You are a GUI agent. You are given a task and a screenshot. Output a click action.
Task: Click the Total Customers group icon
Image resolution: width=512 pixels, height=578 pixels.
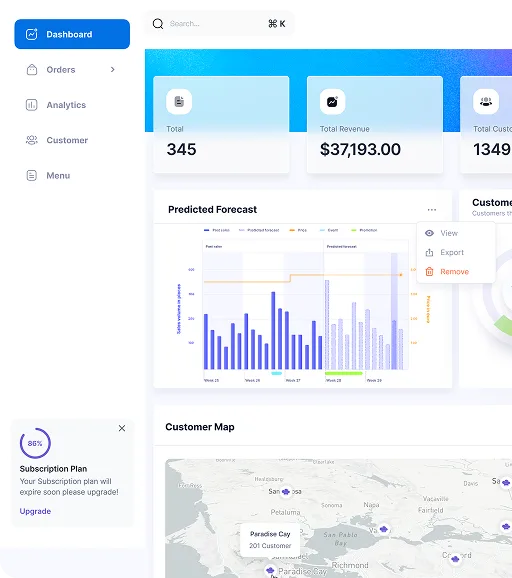tap(486, 101)
